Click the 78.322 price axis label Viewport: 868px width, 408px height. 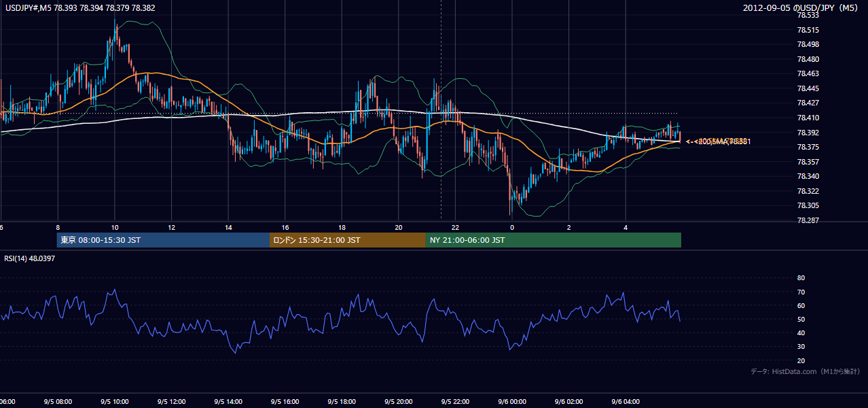click(808, 191)
